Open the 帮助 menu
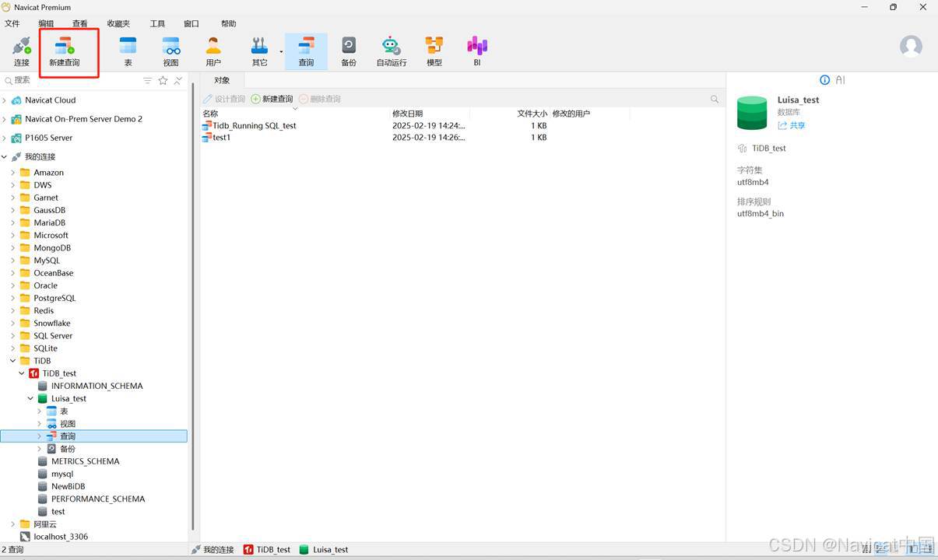938x560 pixels. pyautogui.click(x=228, y=23)
